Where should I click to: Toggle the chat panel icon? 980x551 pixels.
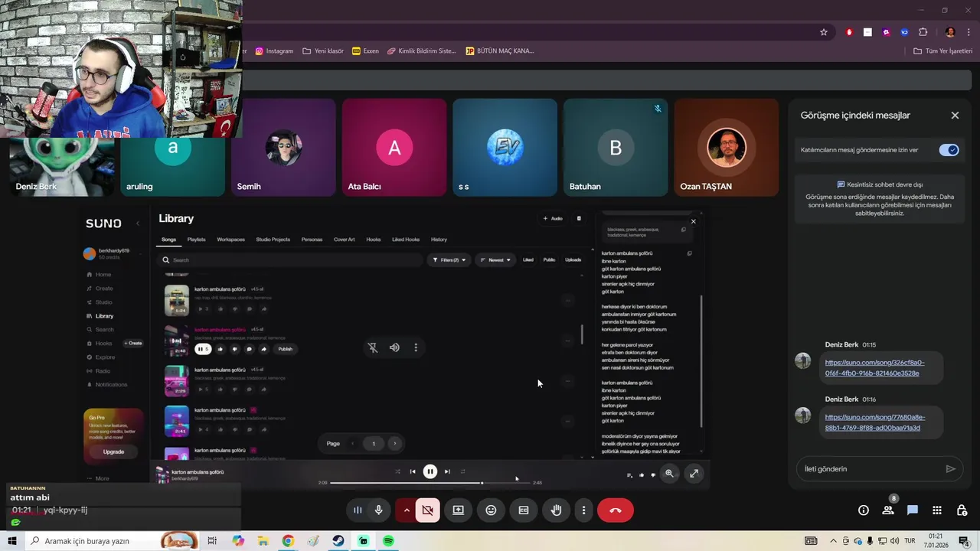point(913,510)
